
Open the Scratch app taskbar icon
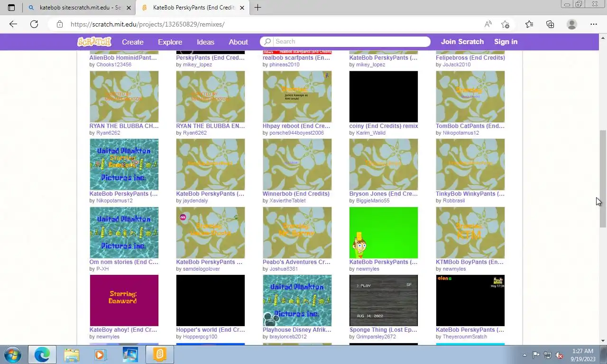tap(159, 355)
